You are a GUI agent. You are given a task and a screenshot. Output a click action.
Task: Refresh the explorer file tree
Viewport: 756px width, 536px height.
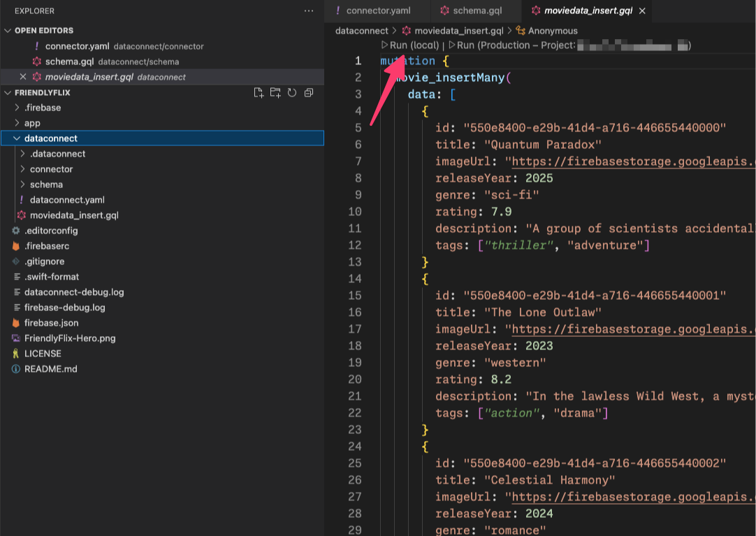(292, 93)
